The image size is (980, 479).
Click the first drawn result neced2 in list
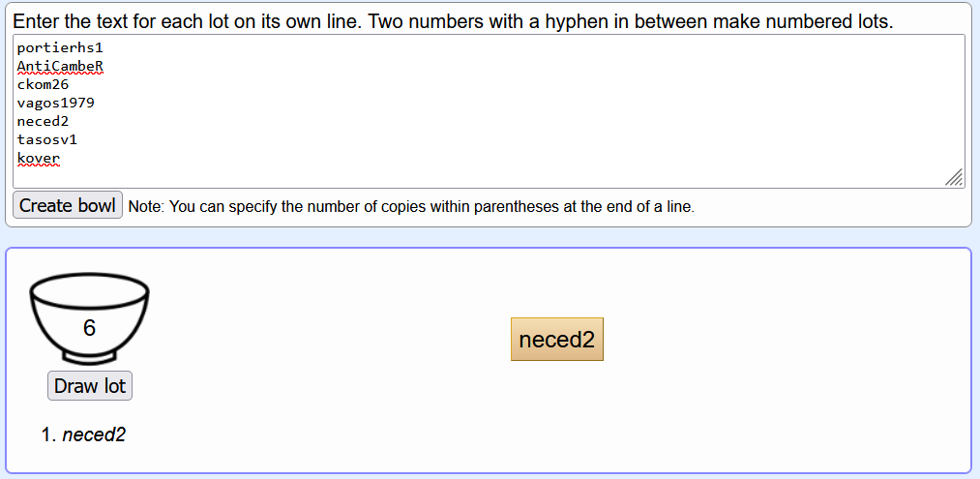(94, 434)
